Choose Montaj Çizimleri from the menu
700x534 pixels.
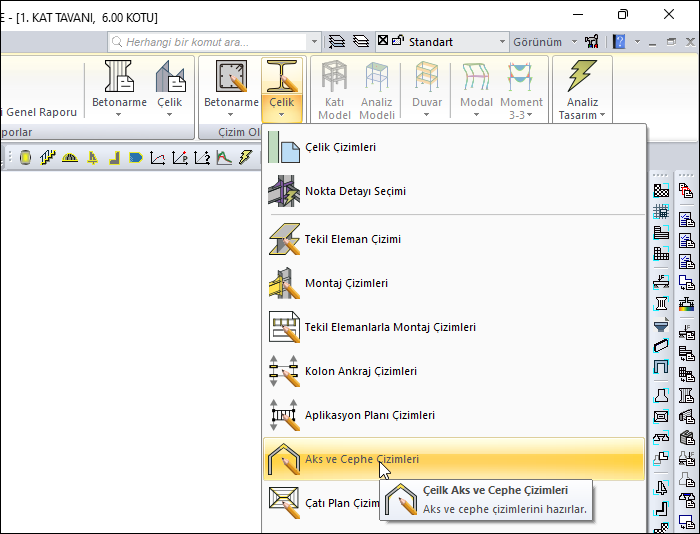pos(346,283)
